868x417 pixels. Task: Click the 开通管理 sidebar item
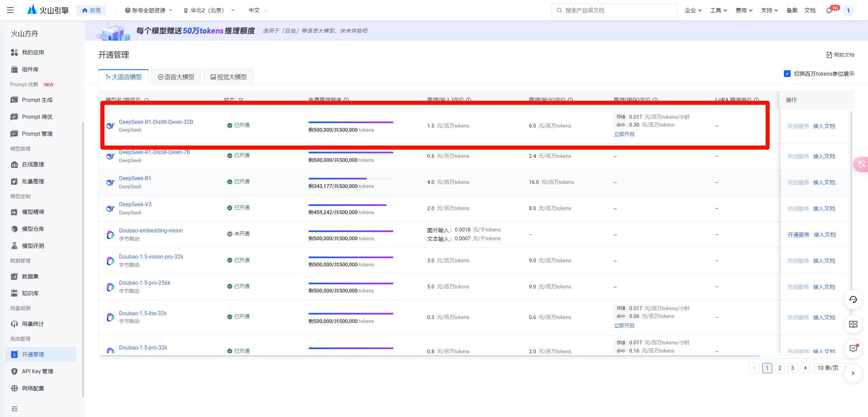(41, 354)
